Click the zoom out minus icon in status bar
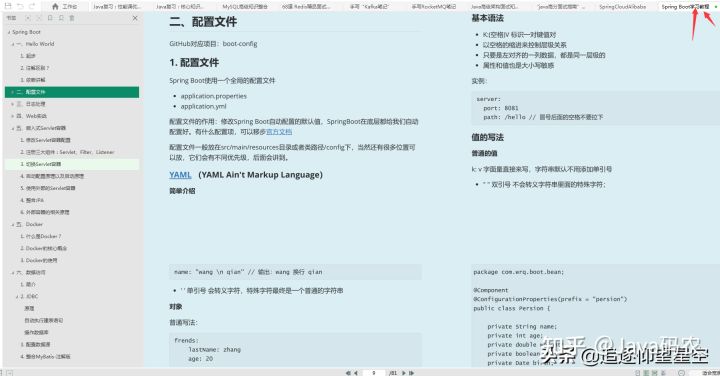Image resolution: width=720 pixels, height=376 pixels. click(681, 373)
